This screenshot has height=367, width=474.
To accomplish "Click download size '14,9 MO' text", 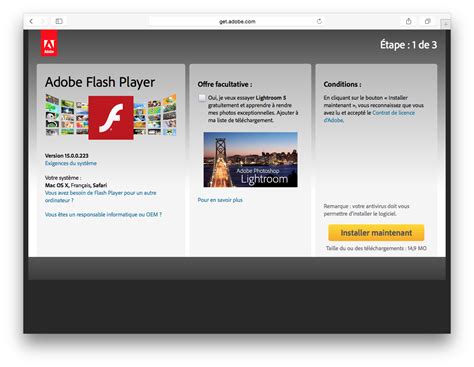I will point(417,248).
